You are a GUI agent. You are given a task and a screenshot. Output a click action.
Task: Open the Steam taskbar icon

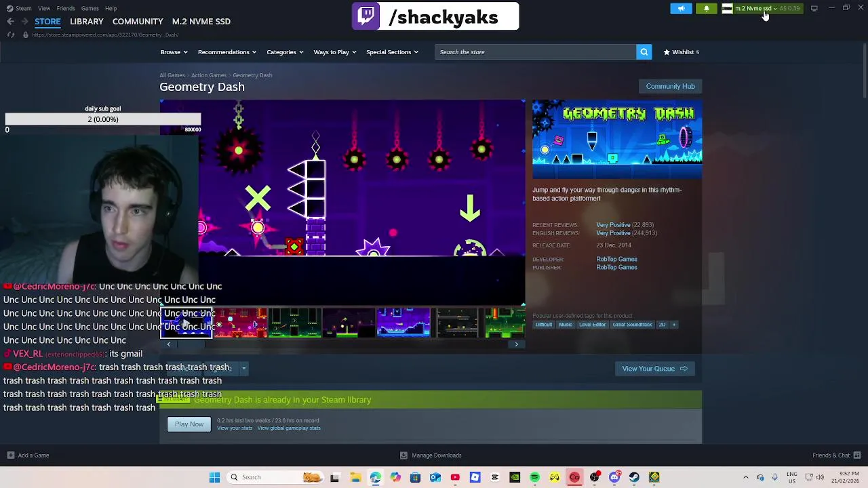(634, 477)
